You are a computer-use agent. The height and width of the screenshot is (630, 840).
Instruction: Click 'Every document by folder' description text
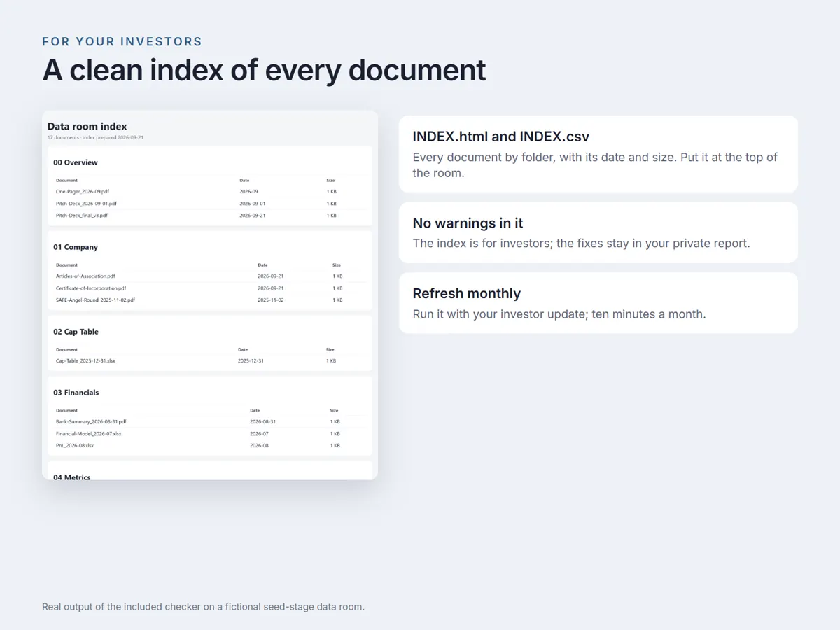coord(595,165)
